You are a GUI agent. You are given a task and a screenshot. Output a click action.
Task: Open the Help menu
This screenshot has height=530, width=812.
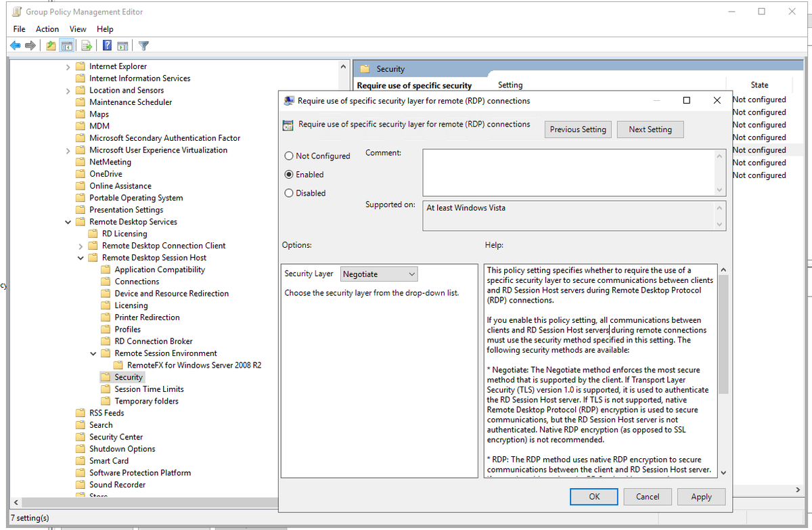(105, 29)
